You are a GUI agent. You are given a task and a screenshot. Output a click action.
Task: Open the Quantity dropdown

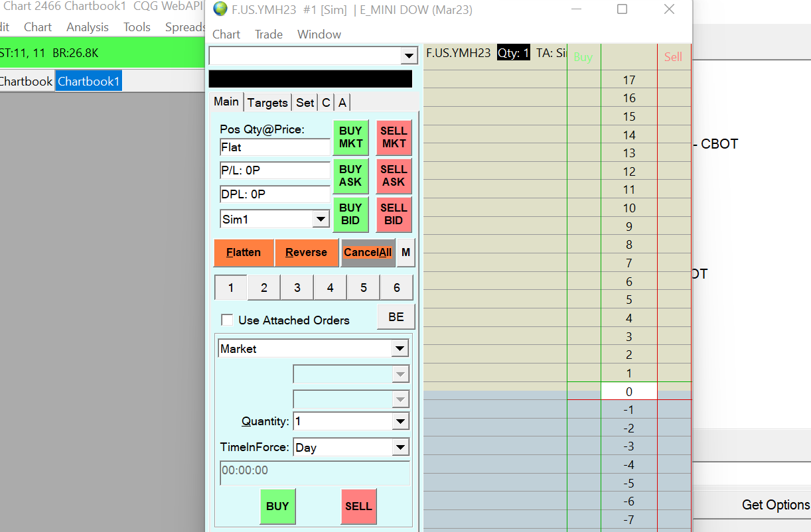[400, 421]
